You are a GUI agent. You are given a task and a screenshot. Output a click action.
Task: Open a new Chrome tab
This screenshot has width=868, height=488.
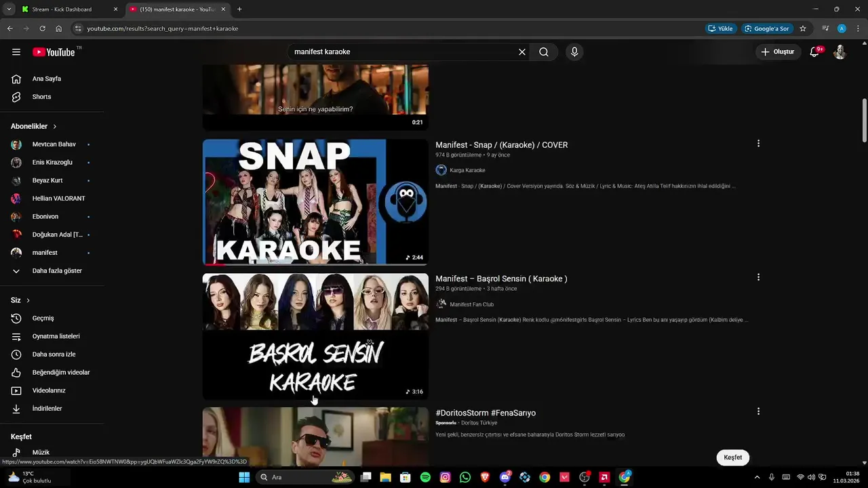(239, 9)
